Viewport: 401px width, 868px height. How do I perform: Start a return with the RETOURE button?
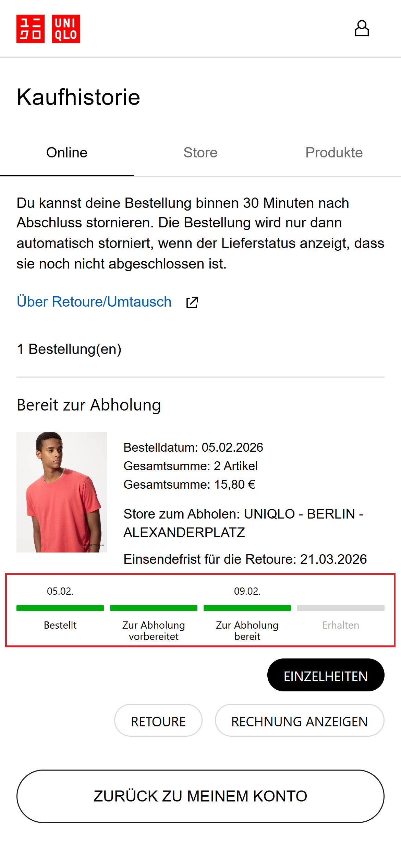[158, 720]
